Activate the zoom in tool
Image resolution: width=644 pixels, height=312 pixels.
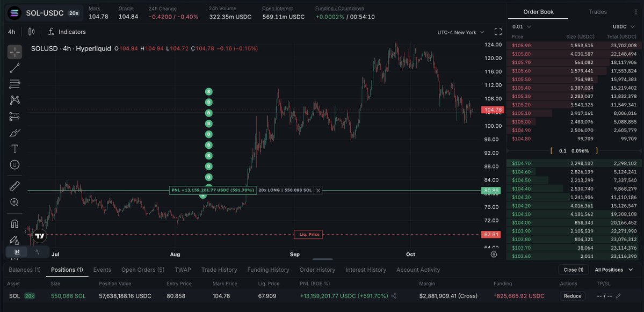pyautogui.click(x=15, y=202)
